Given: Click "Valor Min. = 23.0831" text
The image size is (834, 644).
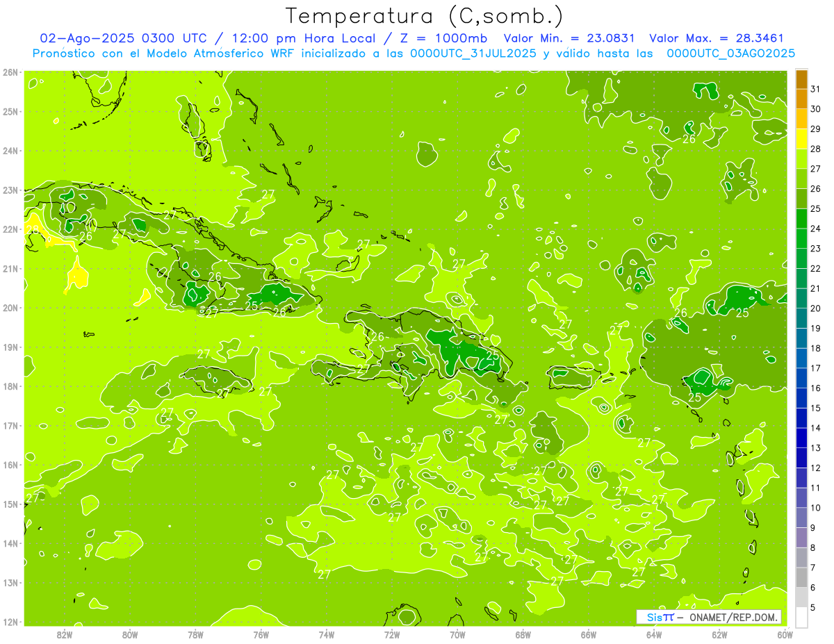Looking at the screenshot, I should tap(569, 38).
